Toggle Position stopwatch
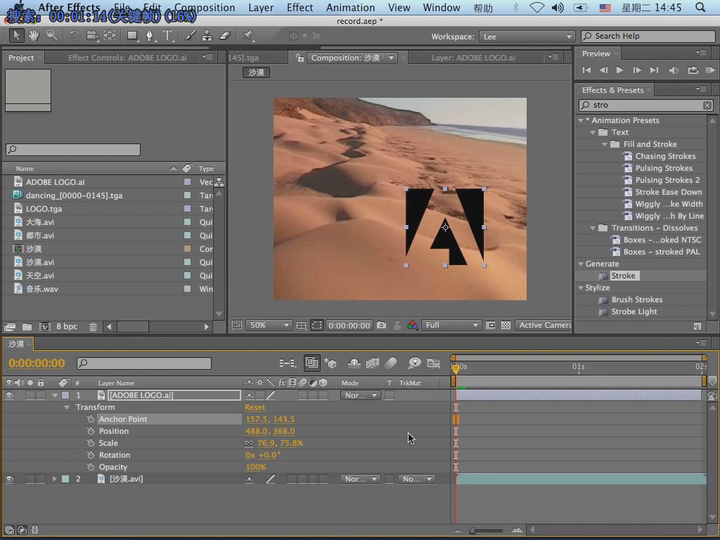 [x=90, y=431]
